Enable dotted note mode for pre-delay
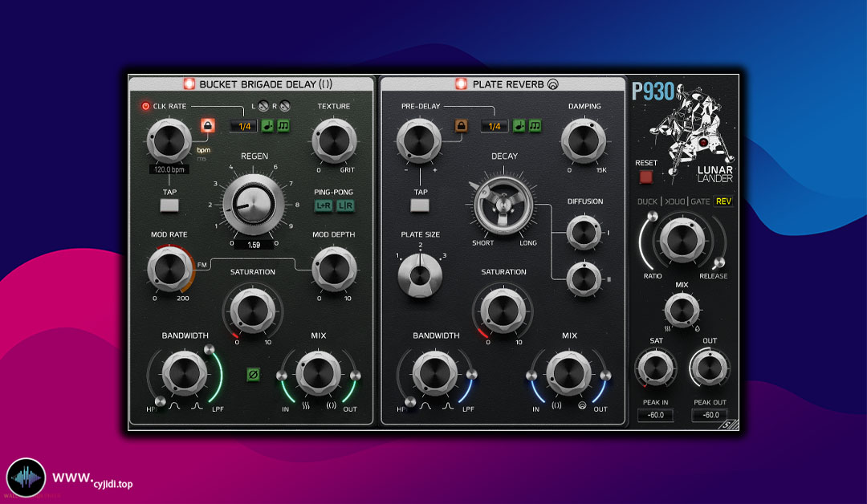867x504 pixels. (x=519, y=126)
